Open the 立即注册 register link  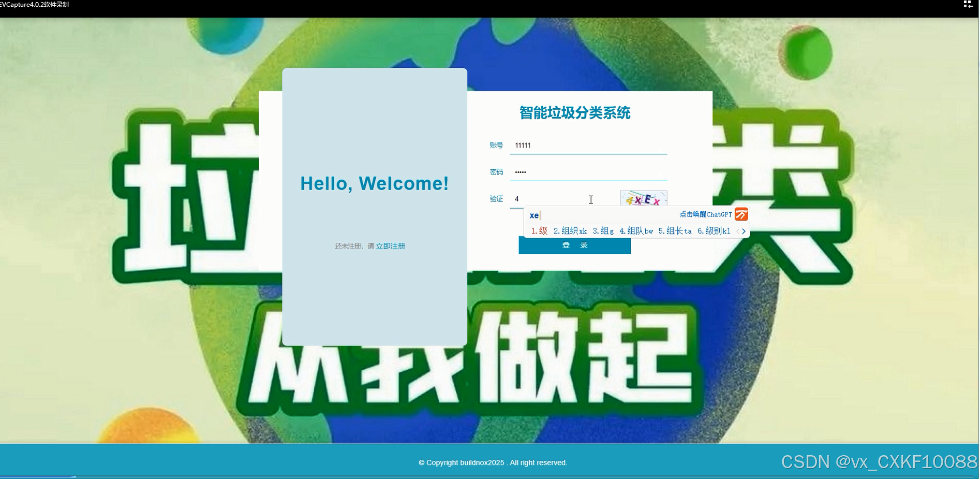(391, 246)
